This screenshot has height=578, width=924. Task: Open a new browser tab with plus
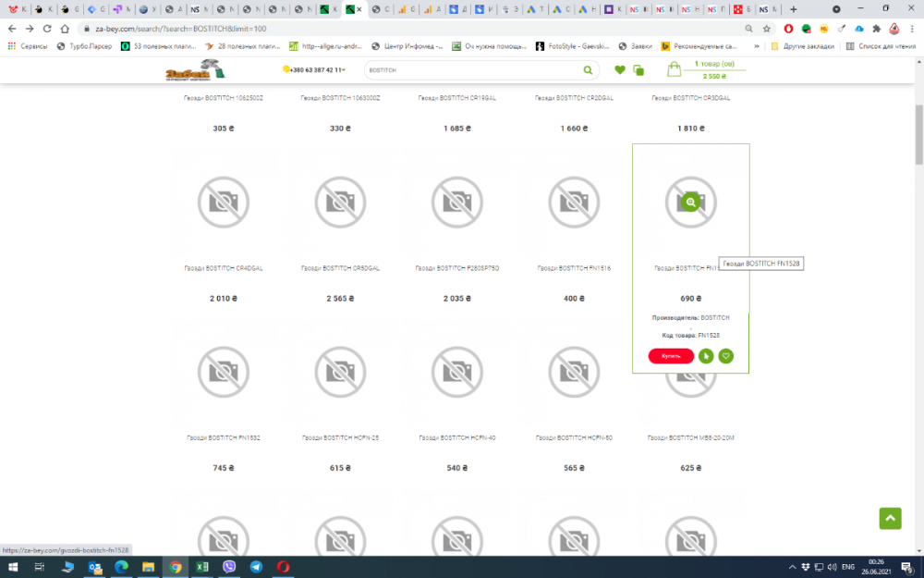[x=793, y=9]
